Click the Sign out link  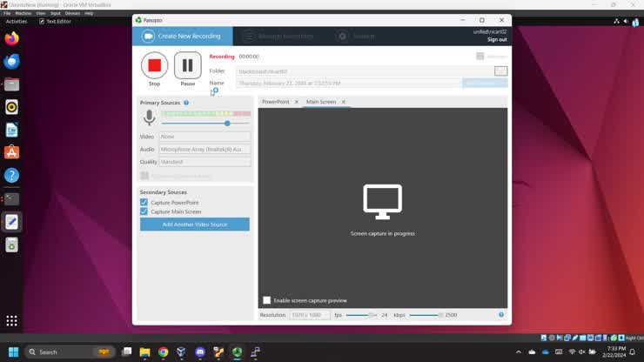tap(497, 40)
